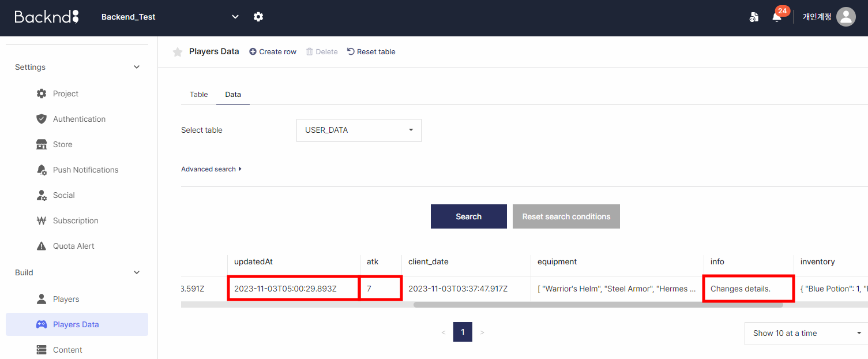Click the 2023-11-03T05:00:29.893Z cell
The image size is (868, 359).
[294, 289]
